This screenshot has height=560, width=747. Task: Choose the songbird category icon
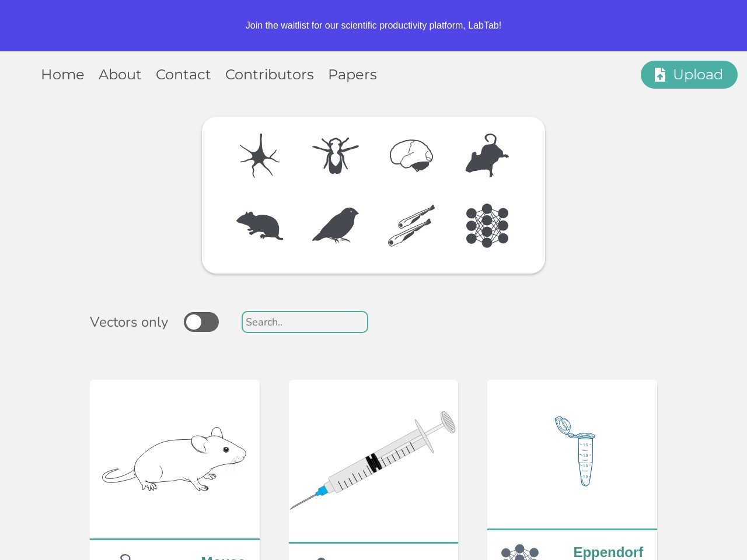click(336, 225)
